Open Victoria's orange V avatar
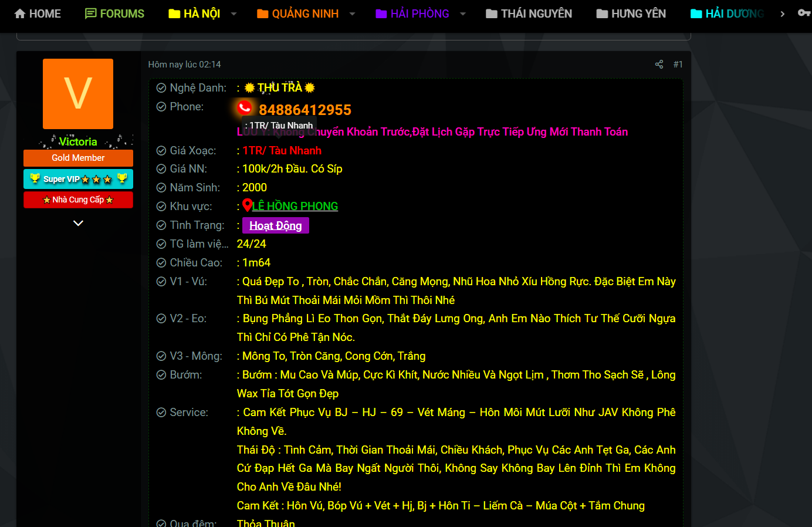Viewport: 812px width, 527px height. pos(78,94)
